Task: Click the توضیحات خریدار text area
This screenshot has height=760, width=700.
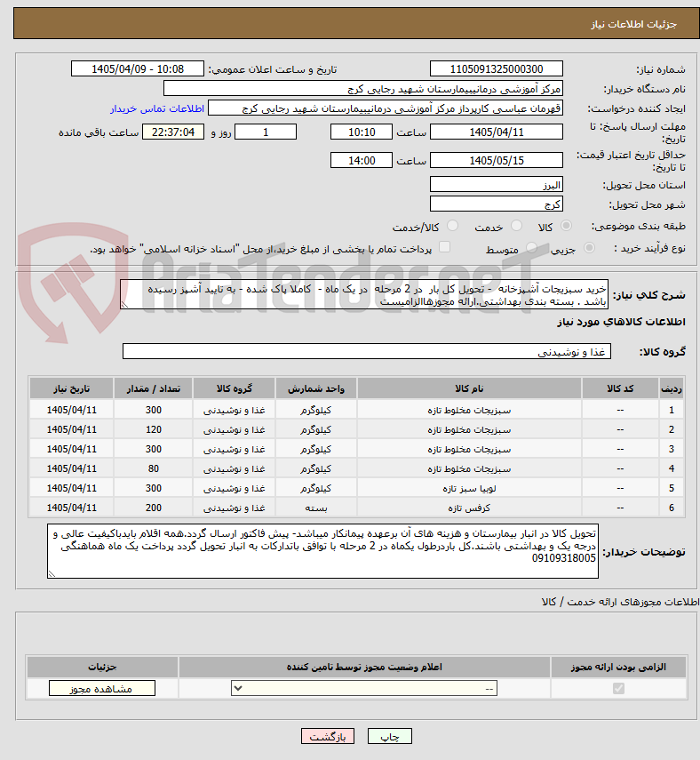Action: 323,551
